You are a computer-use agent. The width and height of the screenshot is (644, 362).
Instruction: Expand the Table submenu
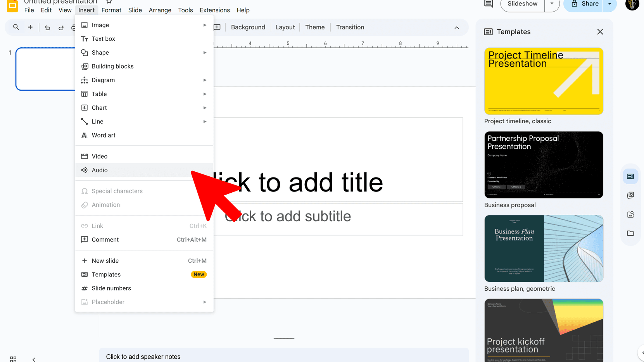click(x=205, y=94)
